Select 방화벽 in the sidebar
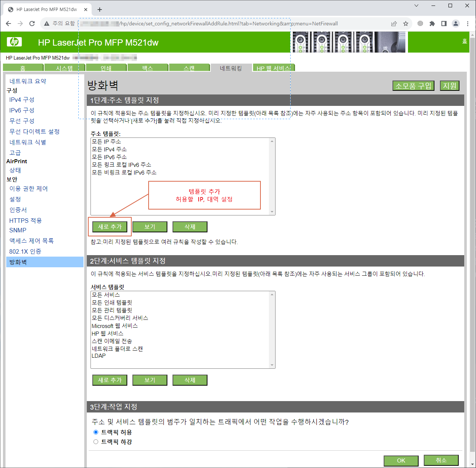The height and width of the screenshot is (468, 476). [x=45, y=262]
